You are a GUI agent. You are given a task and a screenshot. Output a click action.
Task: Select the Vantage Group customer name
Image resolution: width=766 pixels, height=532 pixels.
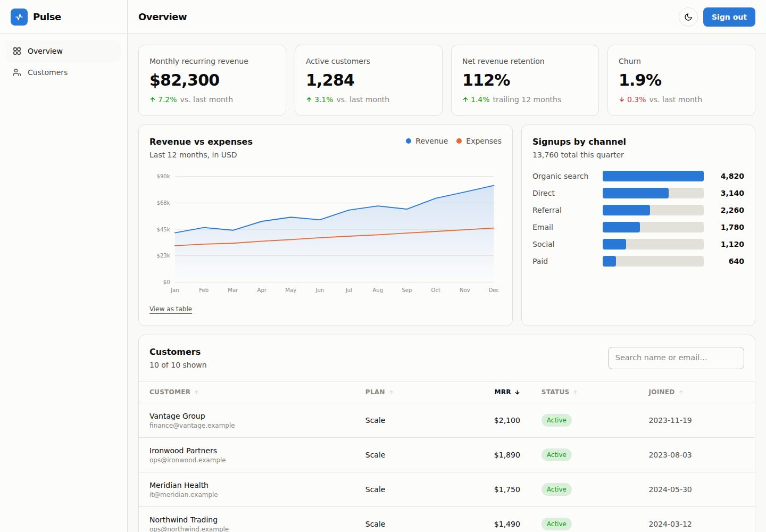coord(177,416)
